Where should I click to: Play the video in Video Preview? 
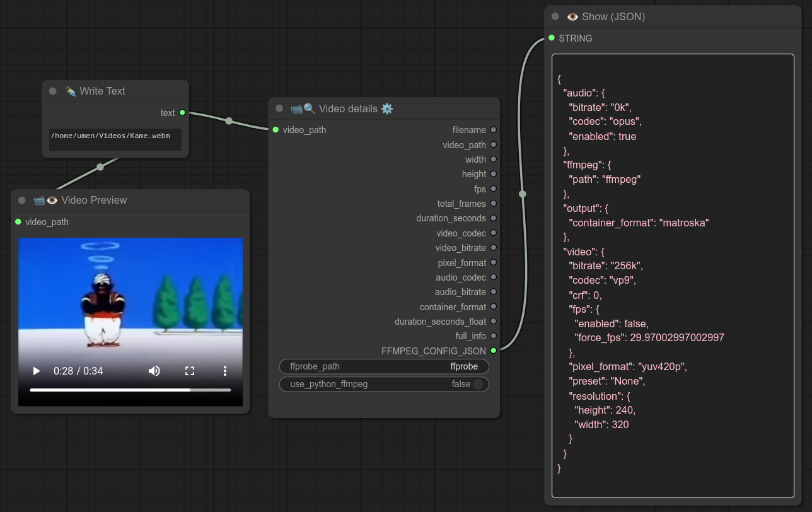point(37,371)
